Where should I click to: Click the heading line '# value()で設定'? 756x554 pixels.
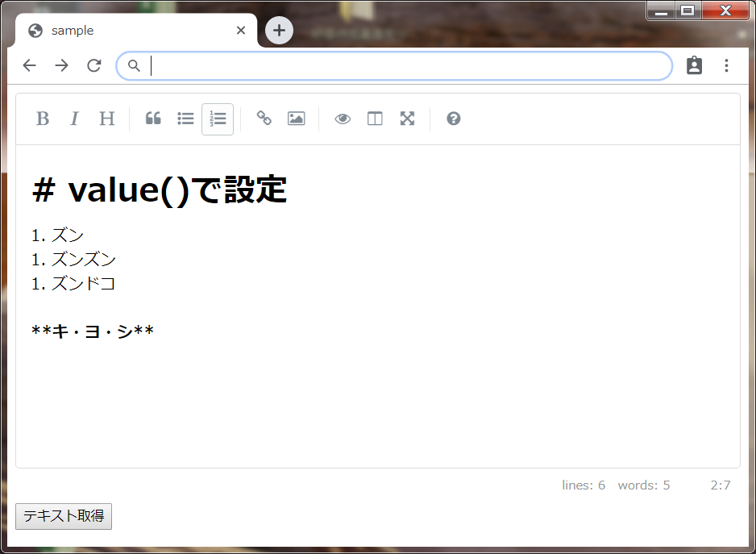pyautogui.click(x=160, y=190)
